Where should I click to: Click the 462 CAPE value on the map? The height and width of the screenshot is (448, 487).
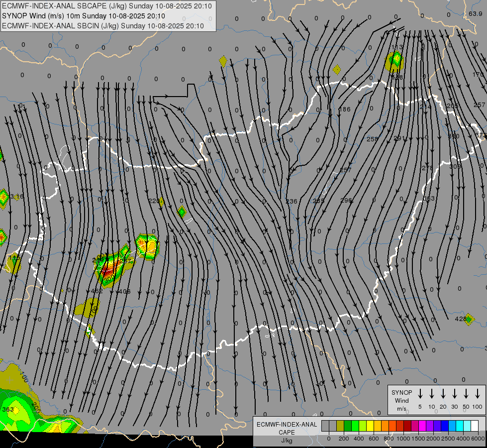pos(97,291)
